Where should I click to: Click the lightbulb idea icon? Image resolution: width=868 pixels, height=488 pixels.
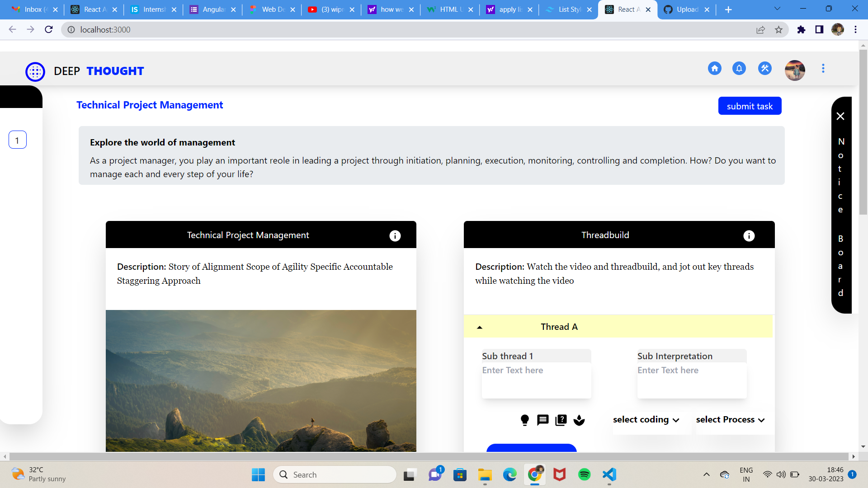click(x=524, y=420)
